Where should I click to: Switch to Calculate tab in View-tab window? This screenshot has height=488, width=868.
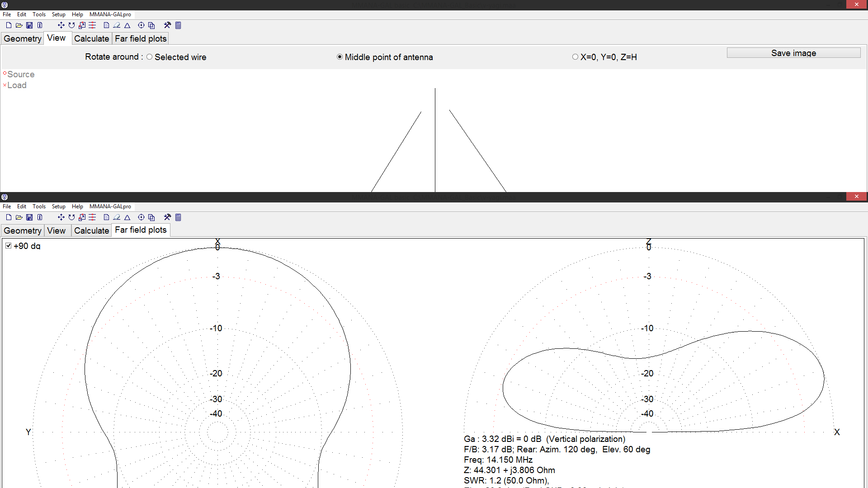(x=92, y=39)
